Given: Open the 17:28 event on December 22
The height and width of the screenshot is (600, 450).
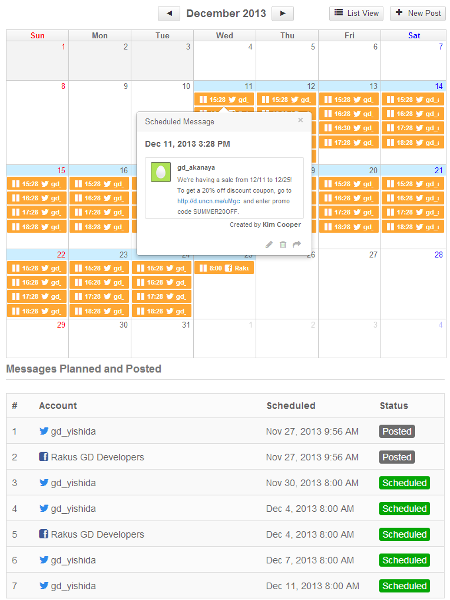Looking at the screenshot, I should [x=37, y=296].
